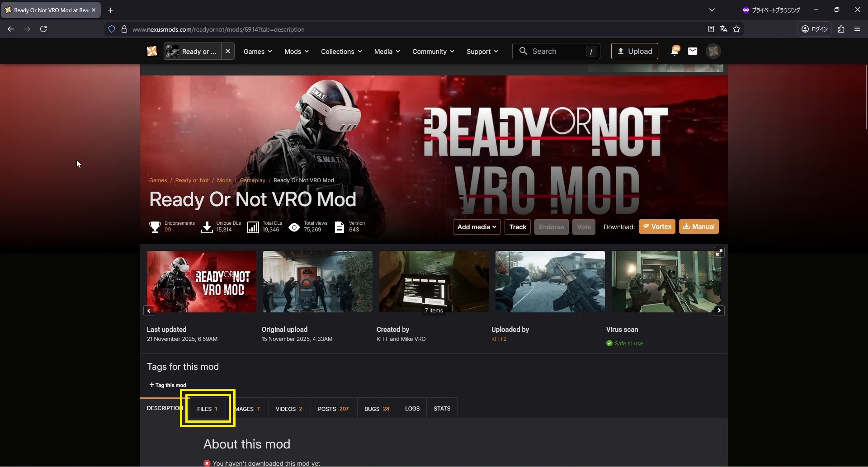Show previous gallery images arrow
The height and width of the screenshot is (467, 868).
(x=149, y=311)
